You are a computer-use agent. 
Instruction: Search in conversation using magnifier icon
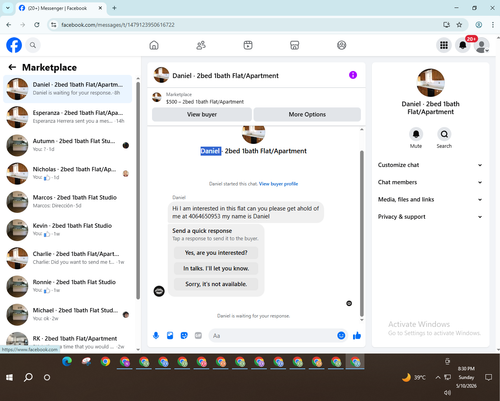click(444, 134)
